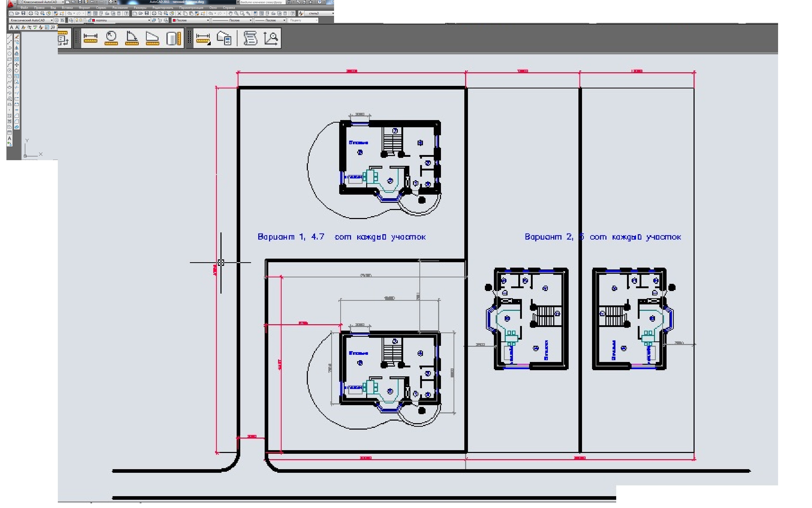The width and height of the screenshot is (812, 508).
Task: Toggle the layer freeze sun icon
Action: click(x=81, y=20)
